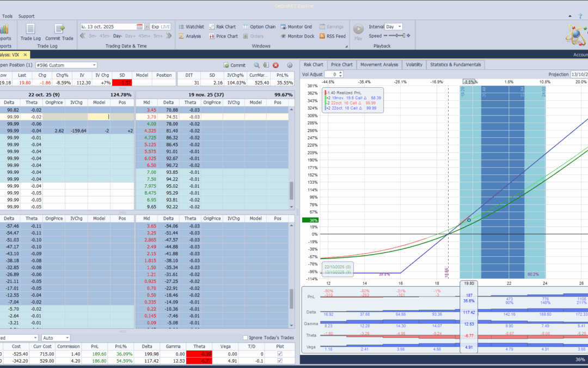Screen dimensions: 588x368
Task: Jump back with the double left arrow
Action: coord(83,36)
